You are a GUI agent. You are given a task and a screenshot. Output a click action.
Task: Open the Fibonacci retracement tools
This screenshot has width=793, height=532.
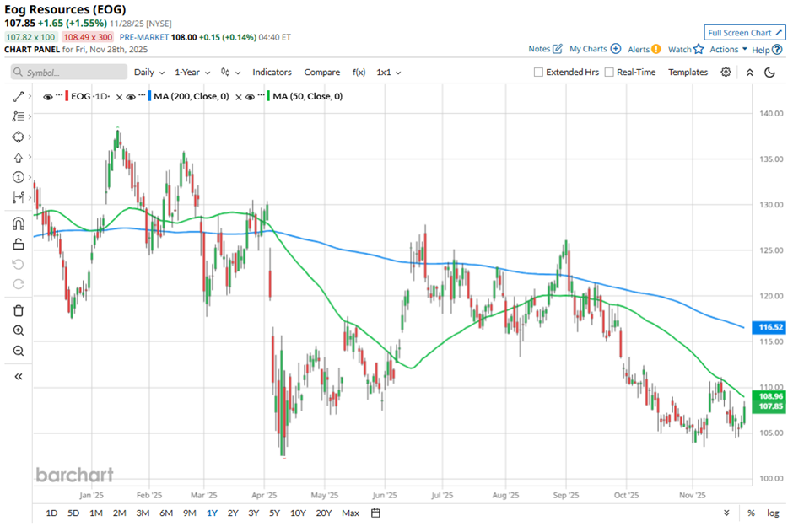19,116
